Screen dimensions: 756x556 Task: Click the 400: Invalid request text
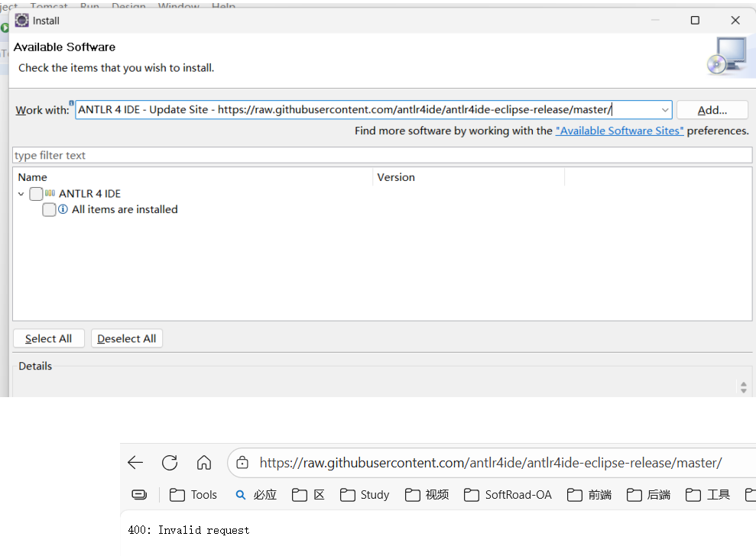(x=189, y=530)
